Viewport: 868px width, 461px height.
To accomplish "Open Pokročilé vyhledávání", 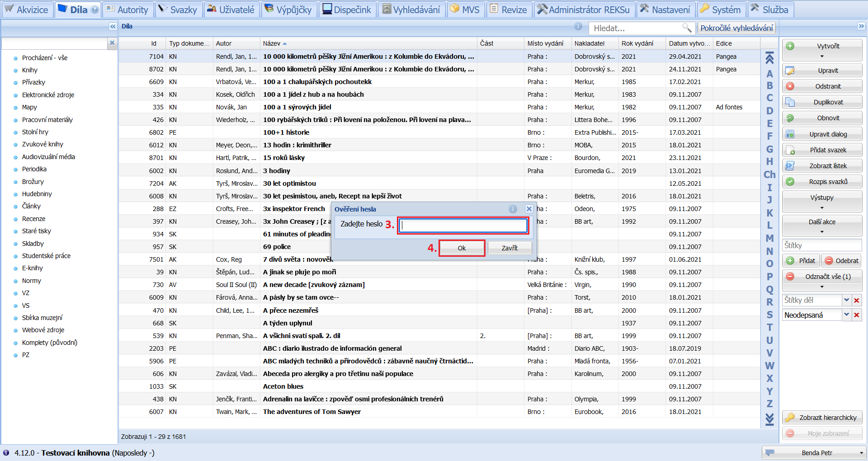I will tap(736, 28).
